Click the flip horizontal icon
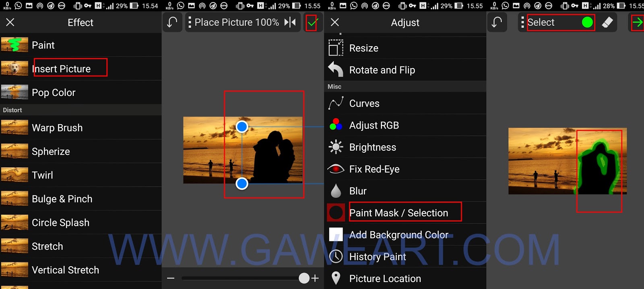This screenshot has width=644, height=289. [x=290, y=23]
